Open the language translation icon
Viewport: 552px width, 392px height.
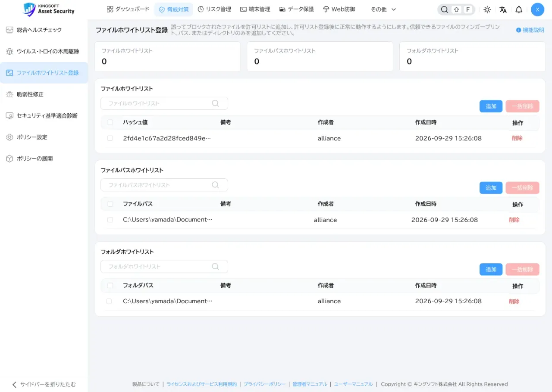pos(503,9)
